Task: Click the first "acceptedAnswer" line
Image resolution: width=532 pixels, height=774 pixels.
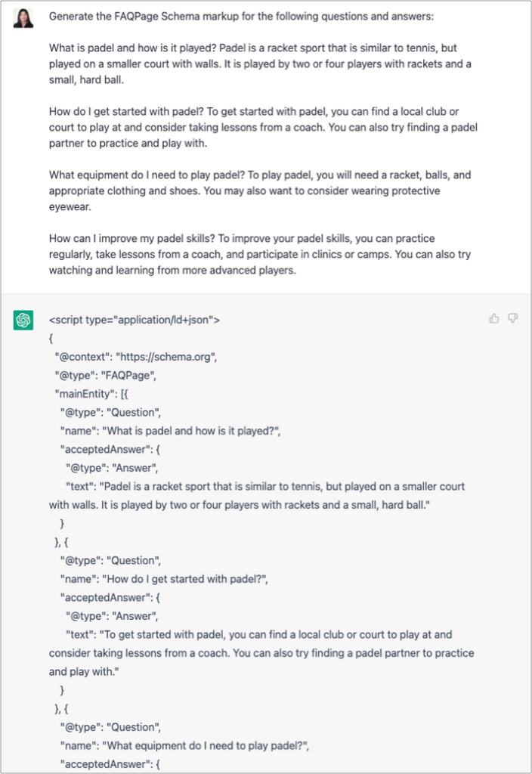Action: (x=110, y=450)
